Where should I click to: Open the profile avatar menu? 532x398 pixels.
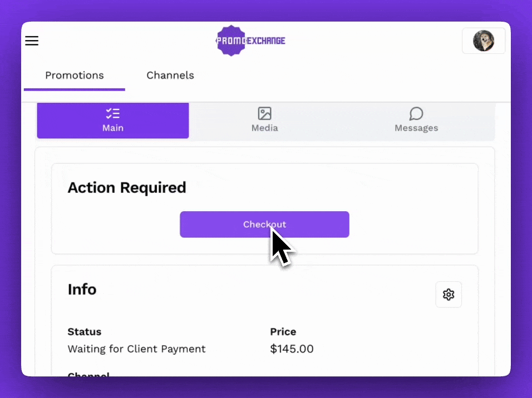pos(484,41)
